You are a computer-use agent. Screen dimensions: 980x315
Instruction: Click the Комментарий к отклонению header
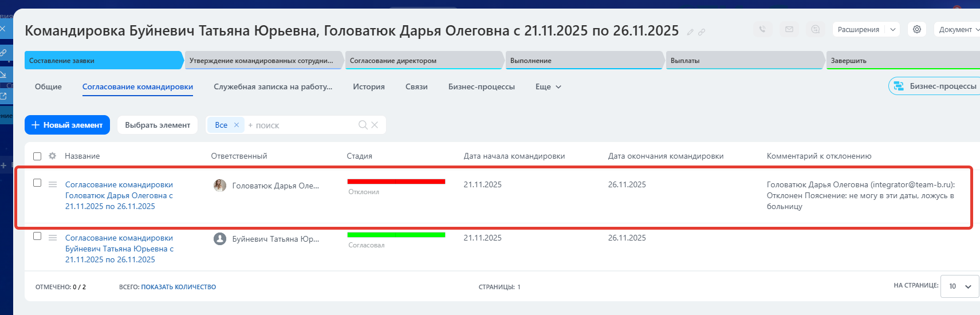[x=819, y=156]
